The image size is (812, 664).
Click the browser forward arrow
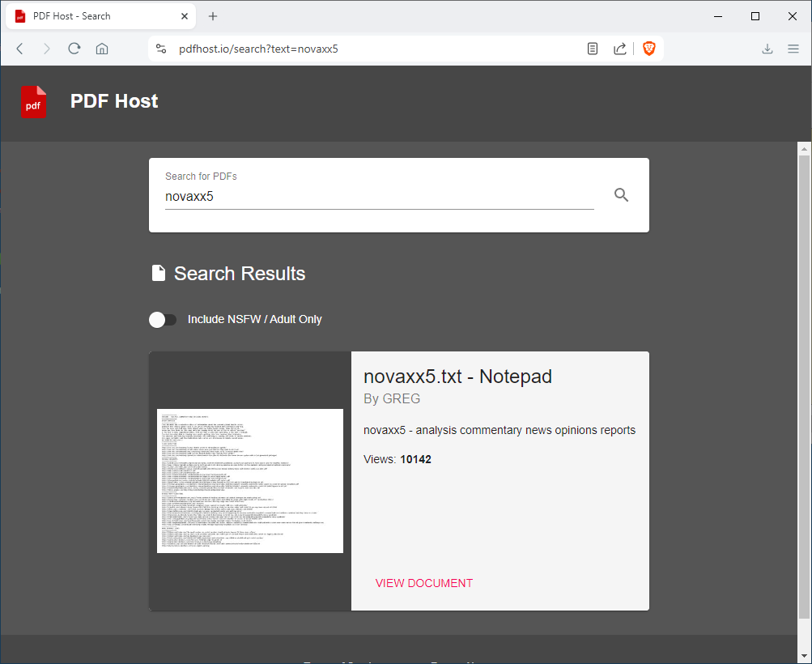pyautogui.click(x=47, y=49)
